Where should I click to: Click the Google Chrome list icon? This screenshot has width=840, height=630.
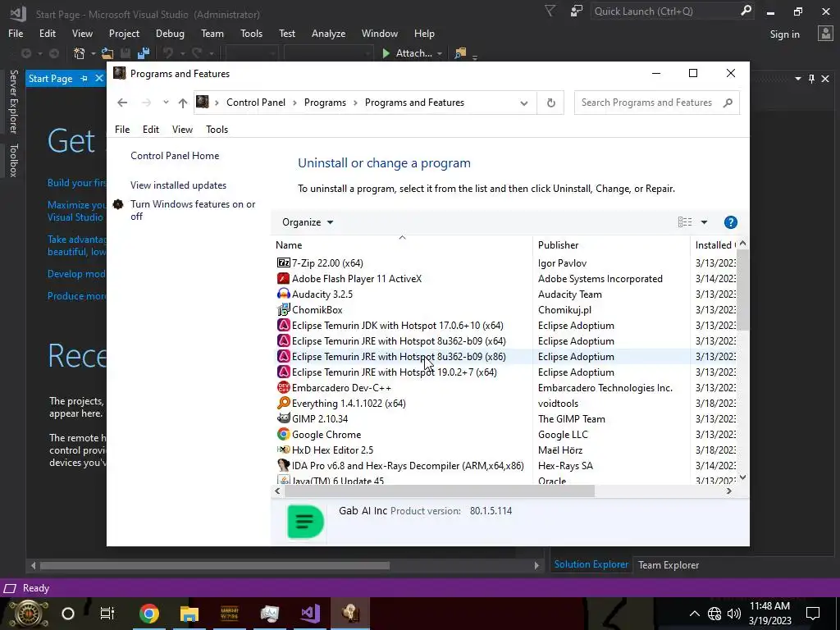[283, 434]
